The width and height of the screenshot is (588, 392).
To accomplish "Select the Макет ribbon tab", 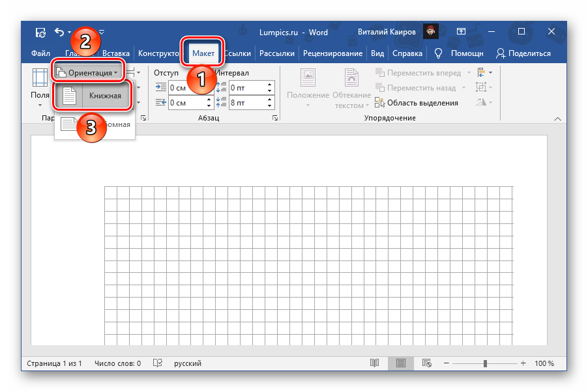I will coord(203,53).
